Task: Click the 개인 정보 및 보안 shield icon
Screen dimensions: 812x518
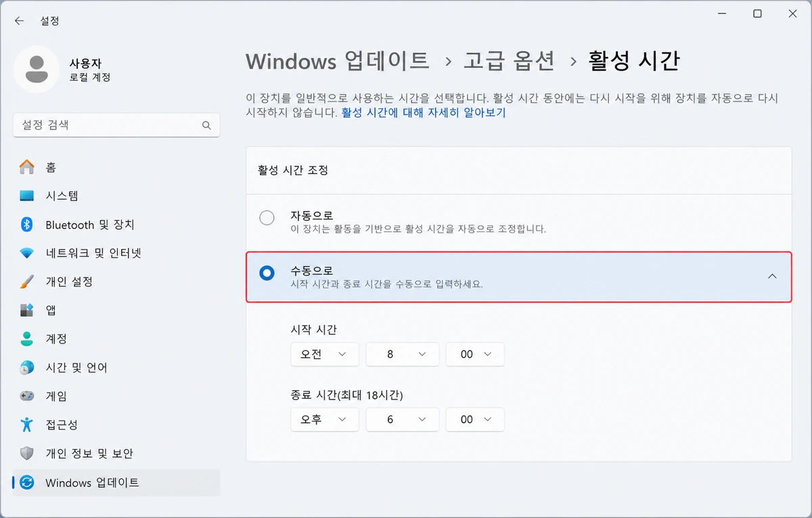Action: [x=26, y=453]
